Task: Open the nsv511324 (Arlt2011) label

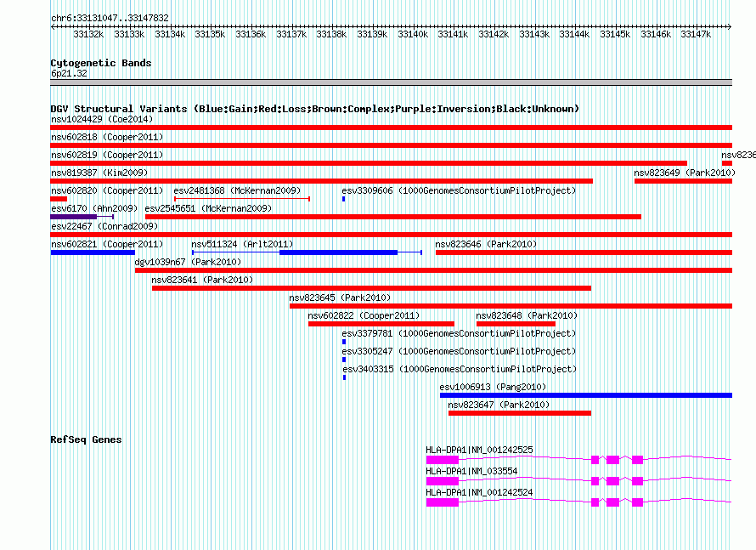Action: click(242, 244)
